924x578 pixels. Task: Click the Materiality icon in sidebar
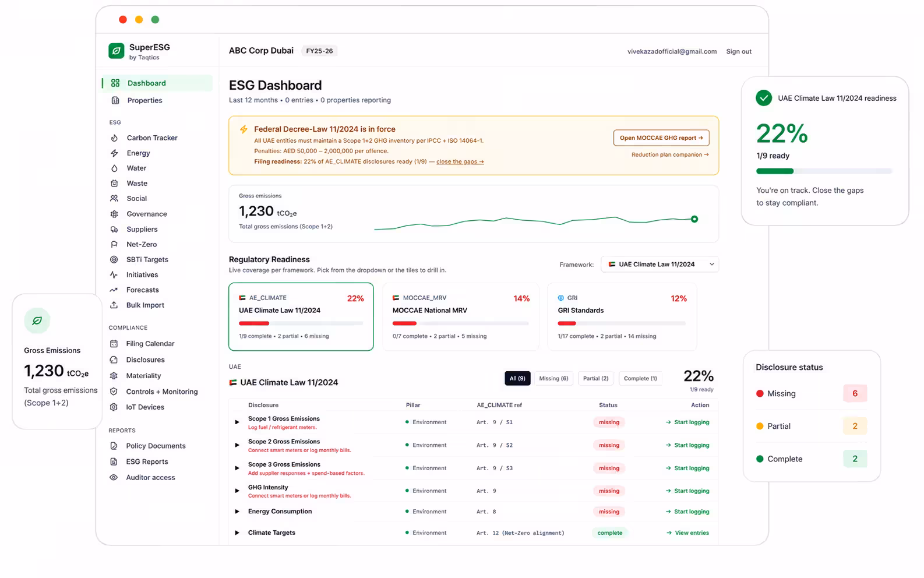click(x=114, y=376)
